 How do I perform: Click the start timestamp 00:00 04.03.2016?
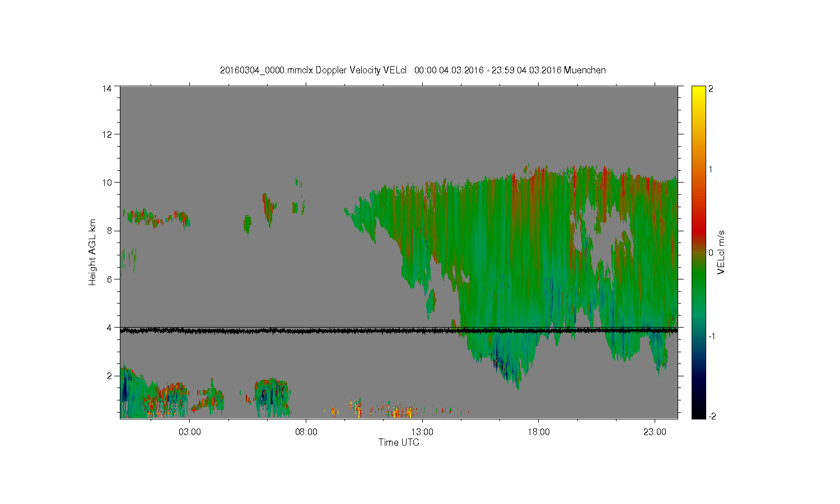pos(449,71)
